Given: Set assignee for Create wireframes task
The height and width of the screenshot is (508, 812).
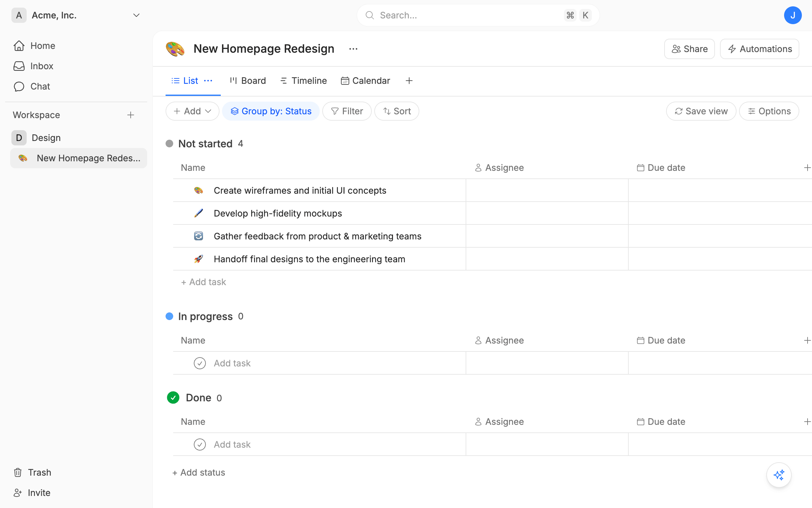Looking at the screenshot, I should pos(547,190).
